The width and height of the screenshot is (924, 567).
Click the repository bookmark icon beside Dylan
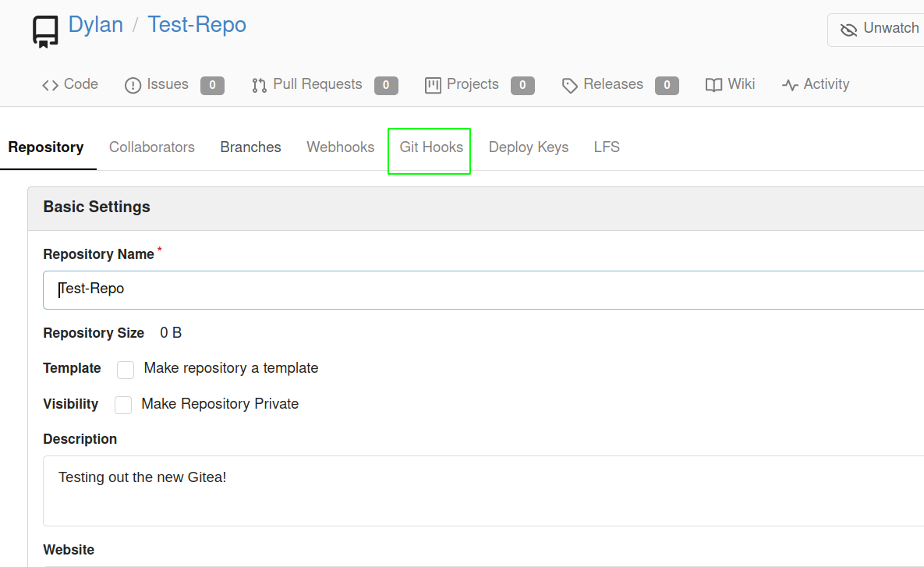44,32
